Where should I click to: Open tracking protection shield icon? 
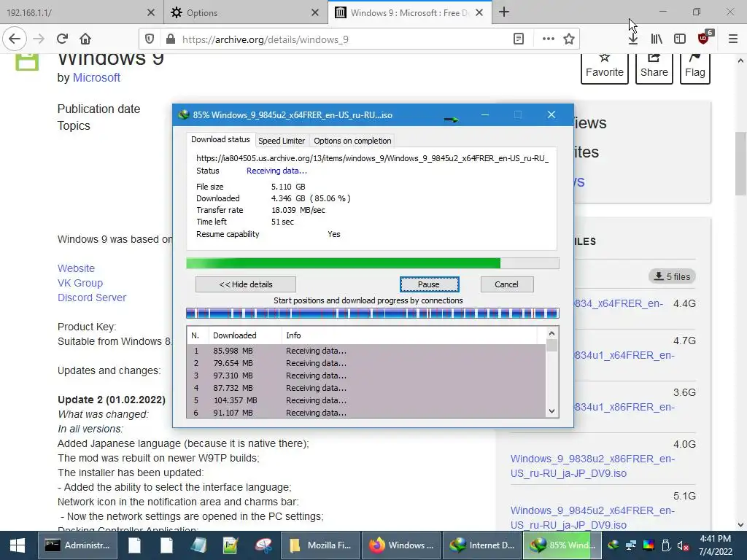tap(150, 39)
